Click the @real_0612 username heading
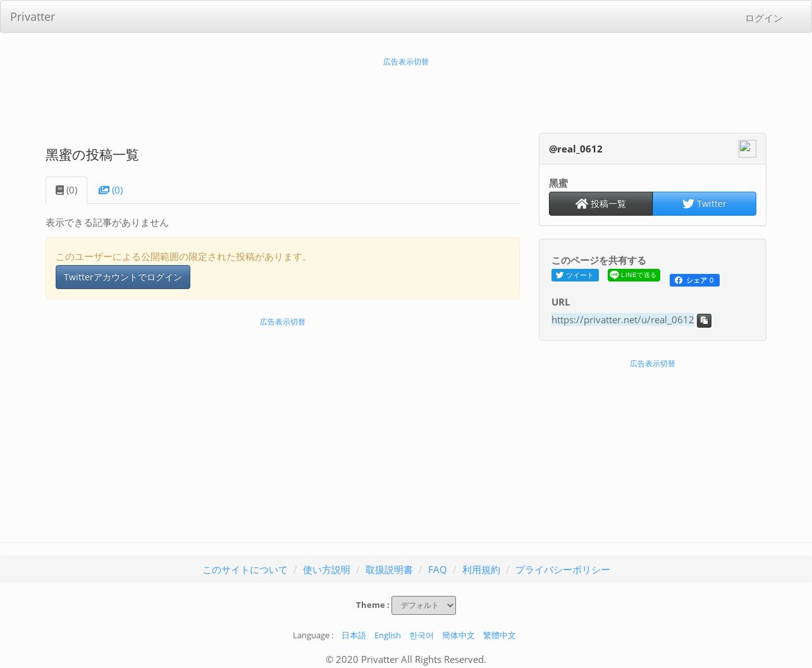812x668 pixels. click(x=575, y=149)
